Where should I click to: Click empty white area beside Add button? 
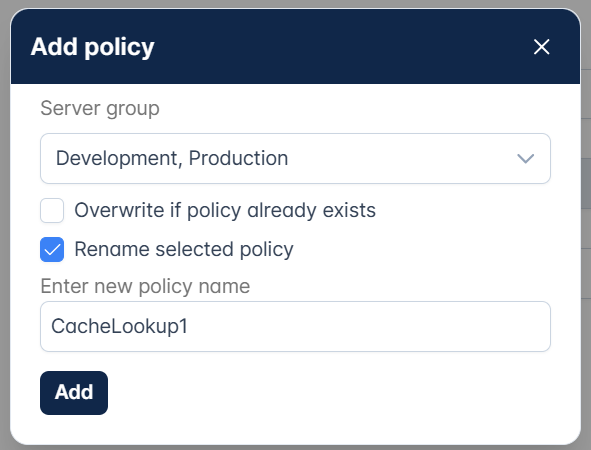(x=328, y=393)
